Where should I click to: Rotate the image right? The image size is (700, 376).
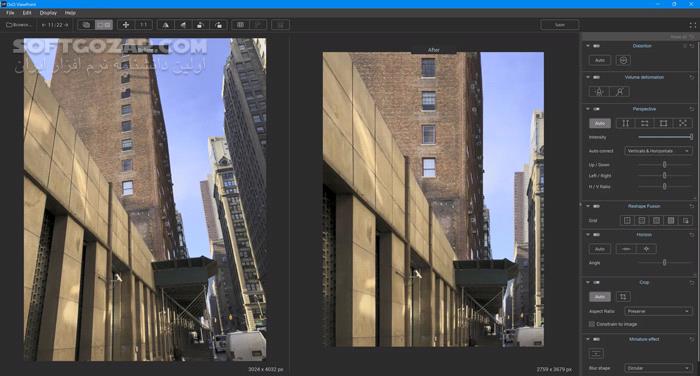click(218, 25)
